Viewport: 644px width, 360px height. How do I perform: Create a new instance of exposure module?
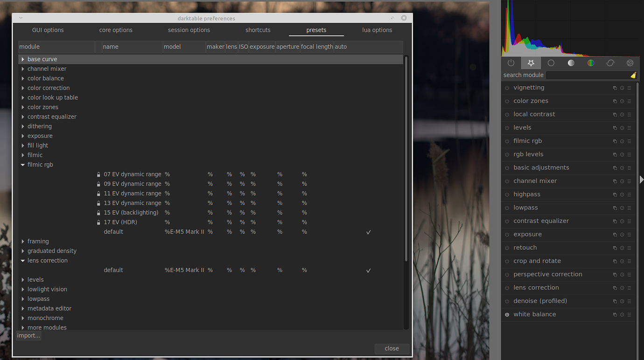point(615,235)
